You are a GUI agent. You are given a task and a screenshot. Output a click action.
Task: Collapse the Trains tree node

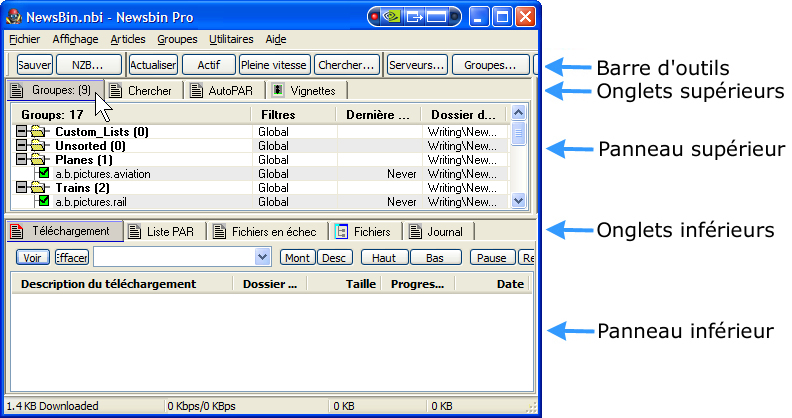coord(21,188)
